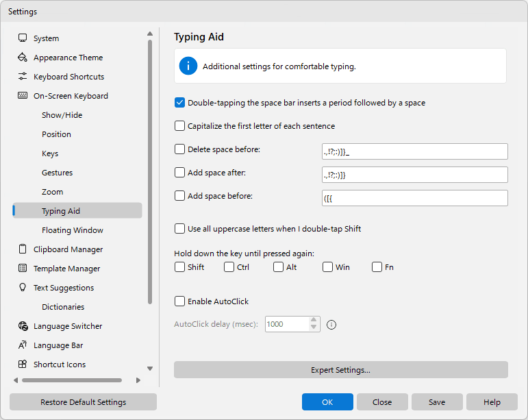This screenshot has width=528, height=420.
Task: Check the Ctrl hold-down checkbox
Action: point(229,267)
